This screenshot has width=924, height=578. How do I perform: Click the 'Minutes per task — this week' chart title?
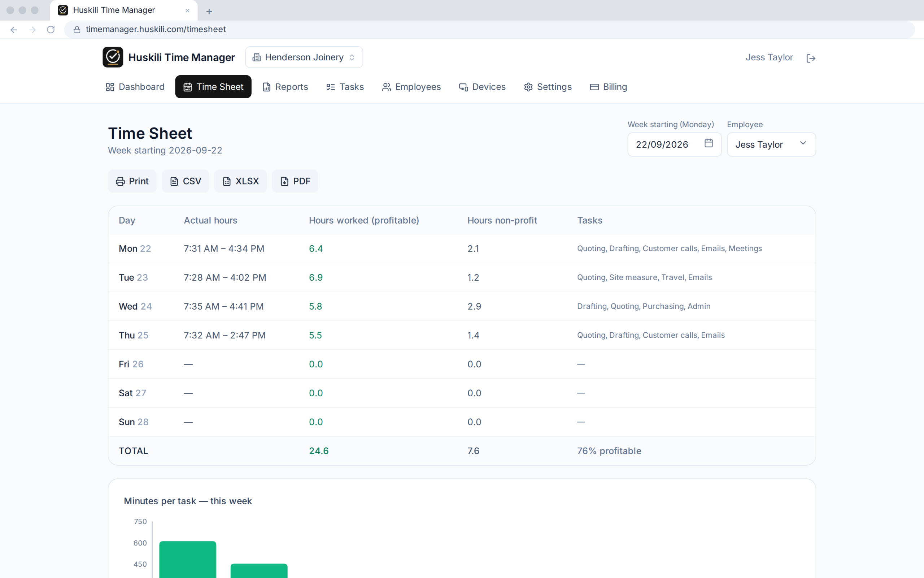[x=188, y=501]
